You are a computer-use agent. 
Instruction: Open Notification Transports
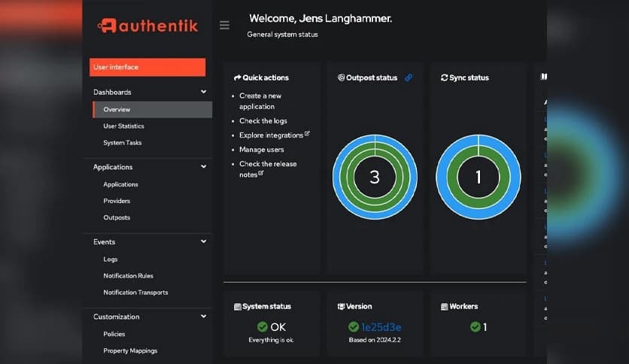[135, 293]
